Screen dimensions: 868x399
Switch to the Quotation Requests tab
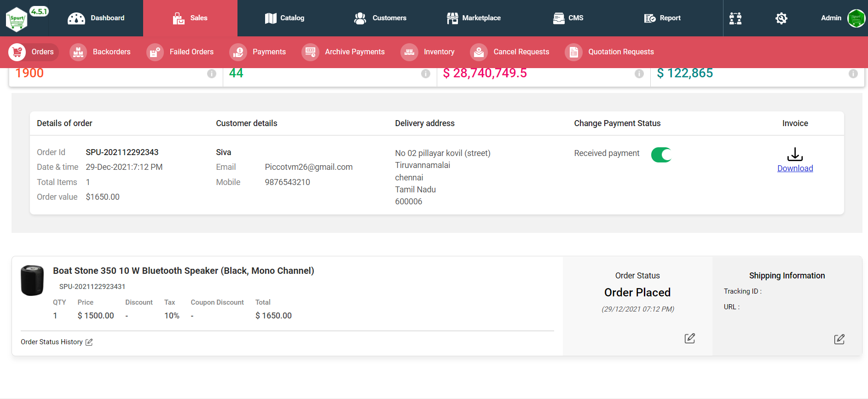609,52
